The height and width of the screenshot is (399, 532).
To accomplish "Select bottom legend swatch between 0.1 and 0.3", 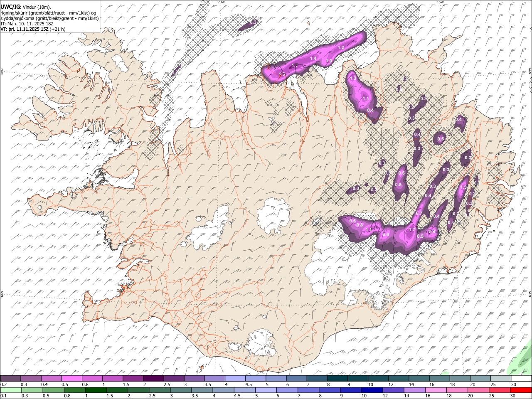I will (10, 390).
